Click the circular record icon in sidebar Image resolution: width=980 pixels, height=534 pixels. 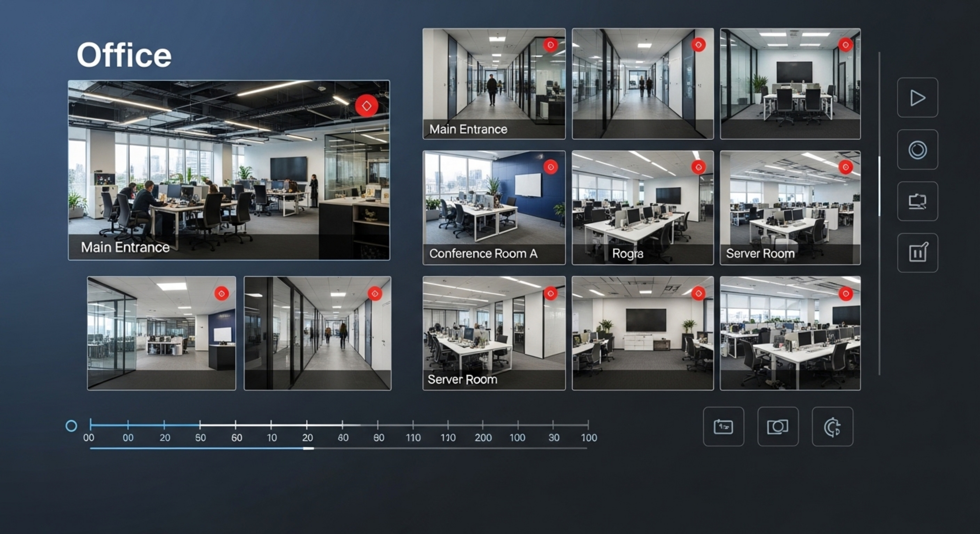917,150
